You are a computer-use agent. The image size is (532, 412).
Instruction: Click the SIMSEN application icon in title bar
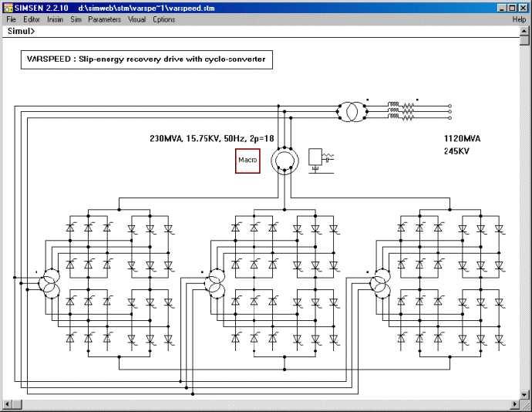click(8, 7)
